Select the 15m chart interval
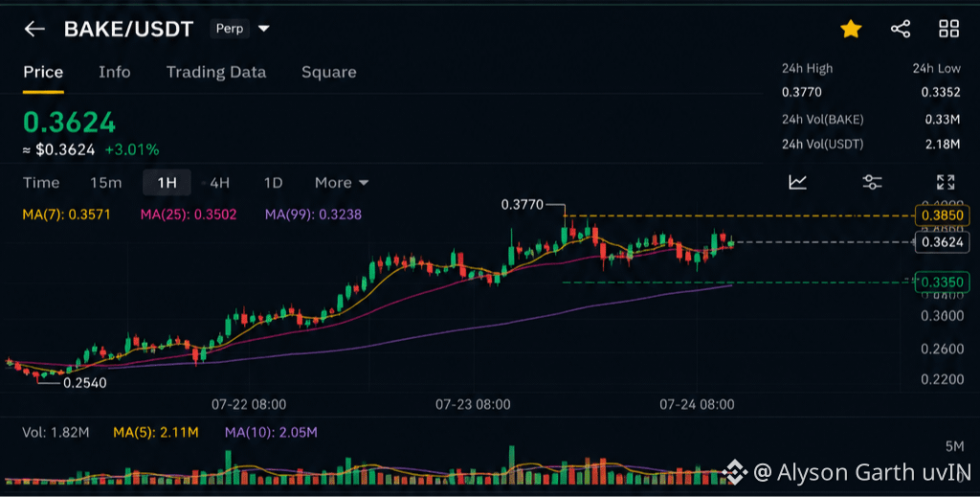 click(x=105, y=183)
